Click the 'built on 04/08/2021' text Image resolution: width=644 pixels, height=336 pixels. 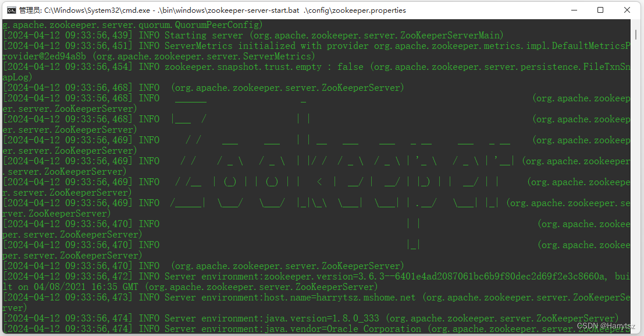tap(70, 287)
